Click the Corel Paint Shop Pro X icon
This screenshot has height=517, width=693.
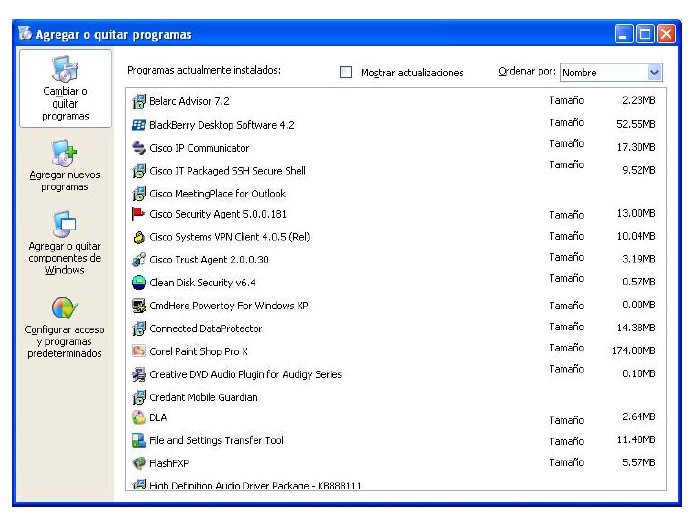[x=139, y=351]
